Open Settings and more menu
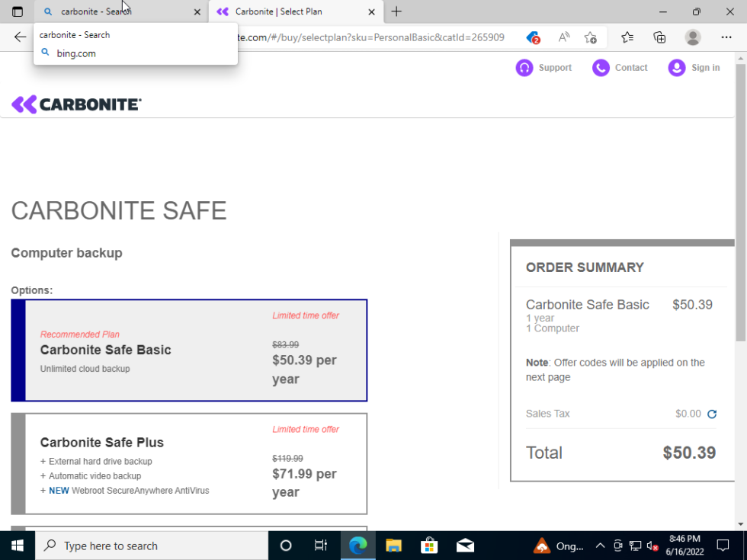The height and width of the screenshot is (560, 747). click(726, 37)
